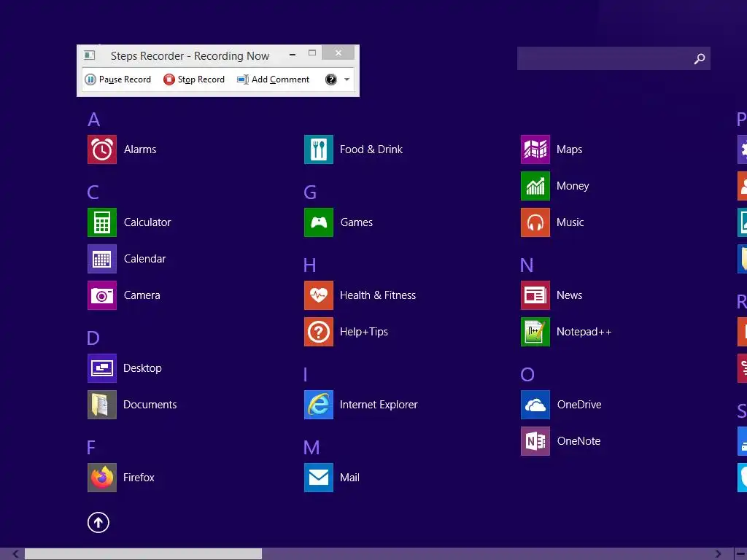Launch the OneNote icon
This screenshot has width=747, height=560.
(x=535, y=441)
